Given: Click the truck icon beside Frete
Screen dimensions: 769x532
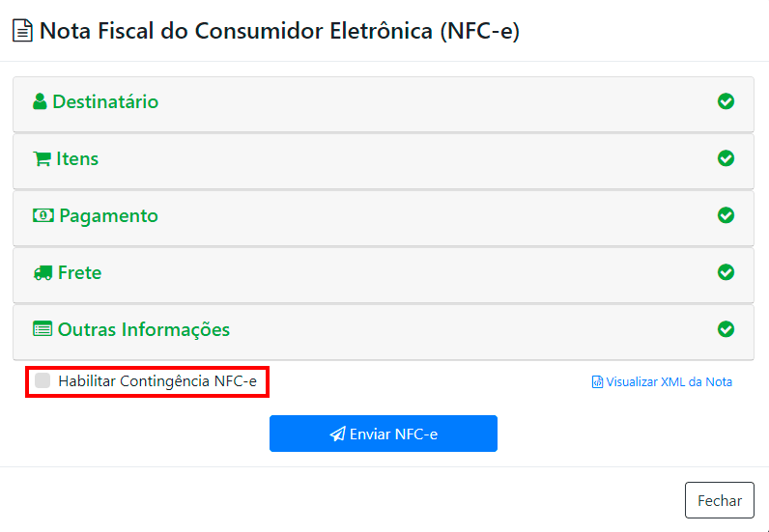Looking at the screenshot, I should click(43, 273).
